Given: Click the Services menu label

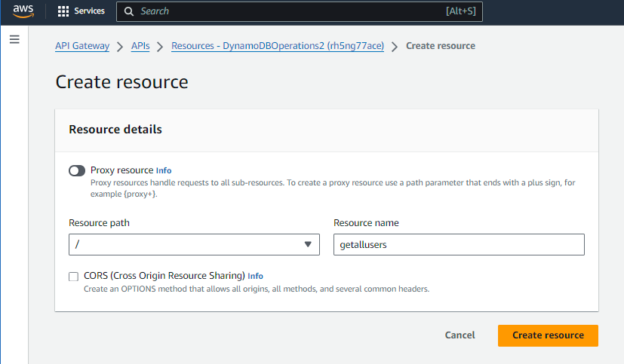Looking at the screenshot, I should coord(89,11).
